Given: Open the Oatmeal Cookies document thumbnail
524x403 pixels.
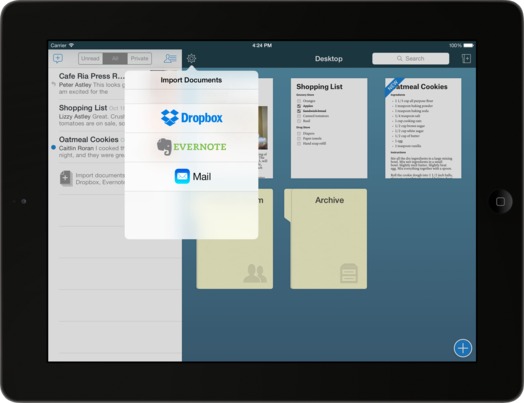Looking at the screenshot, I should click(423, 128).
